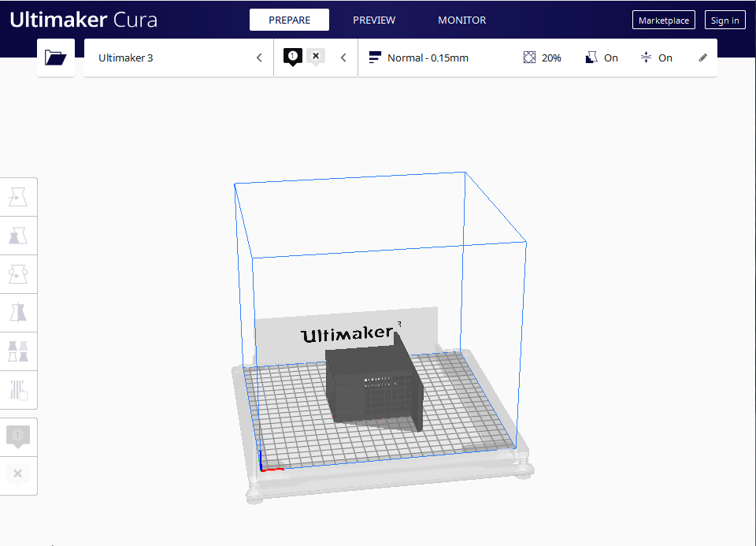Select extruder 1 in the left sidebar
This screenshot has width=756, height=546.
(x=18, y=436)
